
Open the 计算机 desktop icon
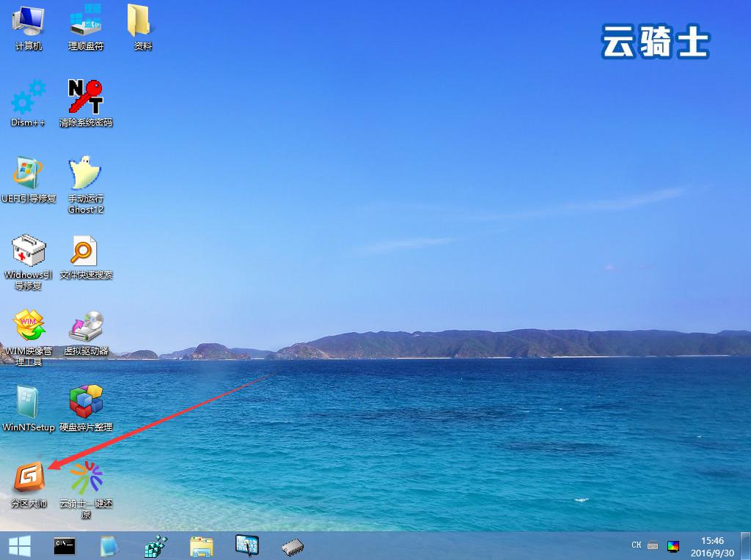click(29, 27)
